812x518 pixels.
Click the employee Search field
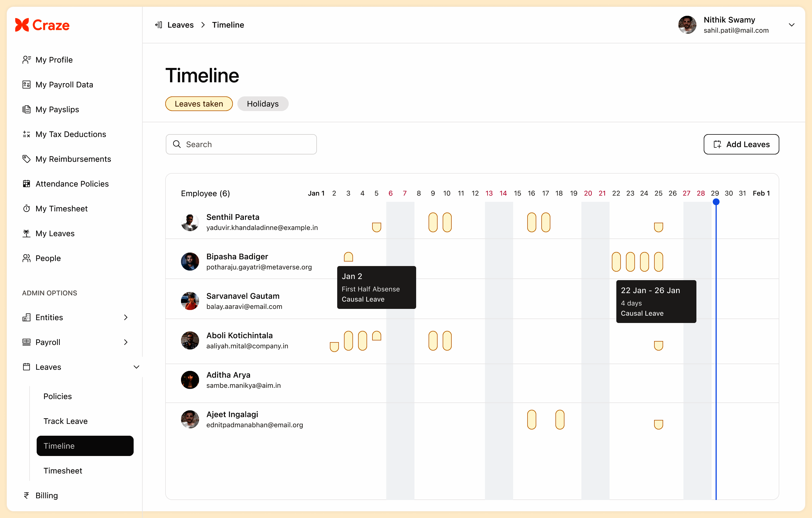[241, 144]
